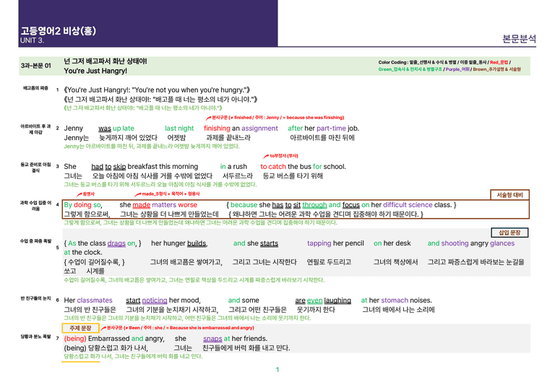Select the side label '수업 중 짜증 폭발'
The image size is (555, 392).
point(35,241)
